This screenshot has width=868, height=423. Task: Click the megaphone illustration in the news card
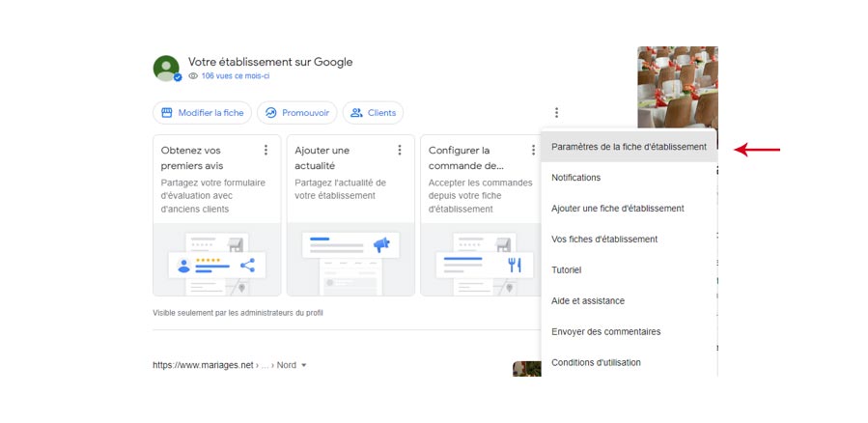coord(381,244)
